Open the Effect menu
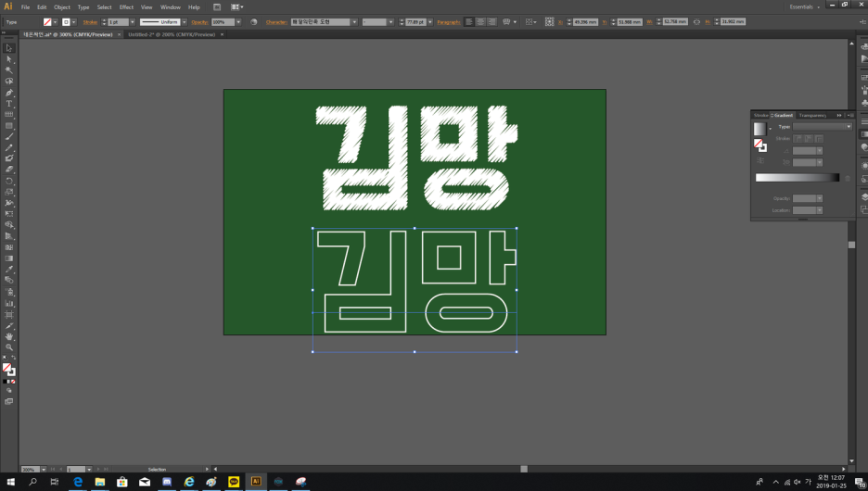The image size is (868, 491). (126, 6)
